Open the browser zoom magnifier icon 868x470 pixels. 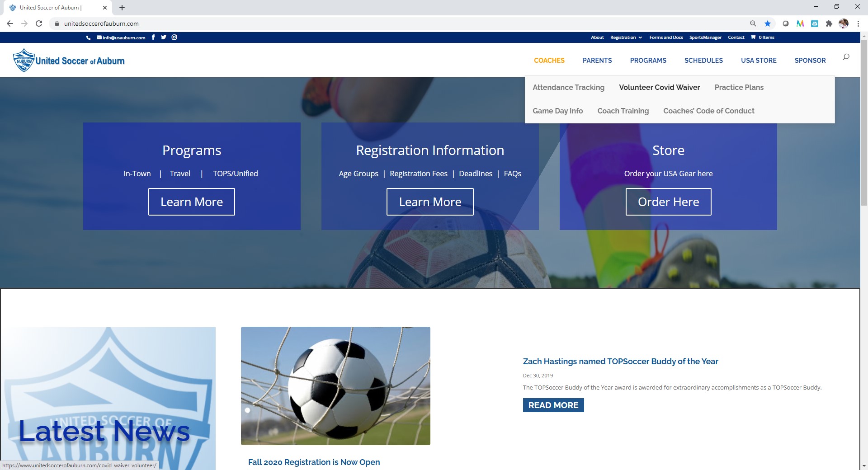pyautogui.click(x=753, y=23)
